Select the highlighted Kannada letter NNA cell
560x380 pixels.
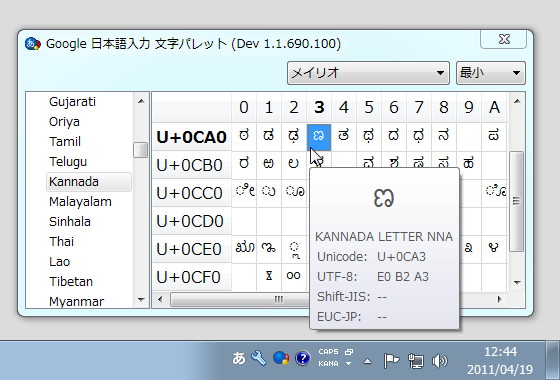(x=319, y=137)
